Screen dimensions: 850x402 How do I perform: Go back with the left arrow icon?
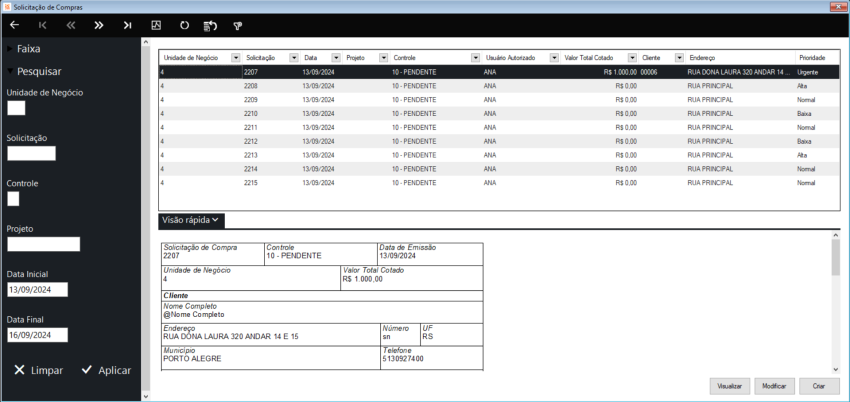(15, 25)
